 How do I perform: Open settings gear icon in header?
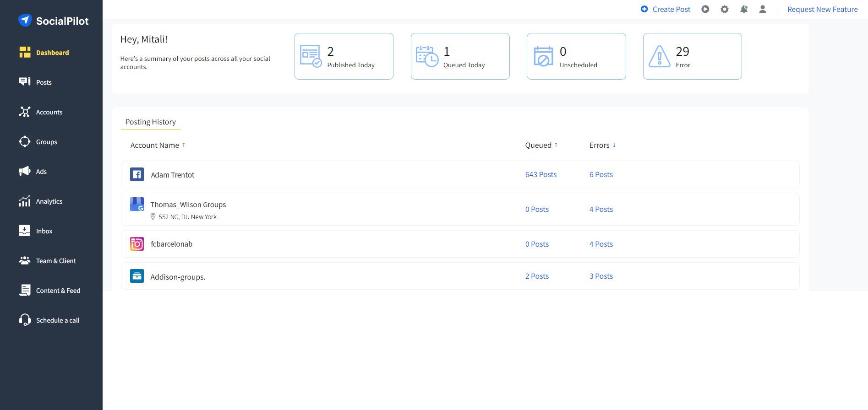click(x=725, y=9)
